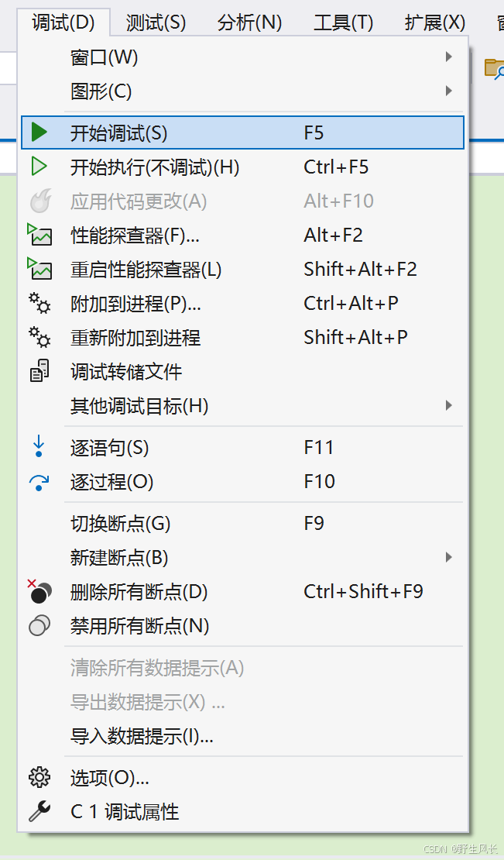Click the Attach to Process gears icon
The height and width of the screenshot is (860, 504).
pos(39,303)
